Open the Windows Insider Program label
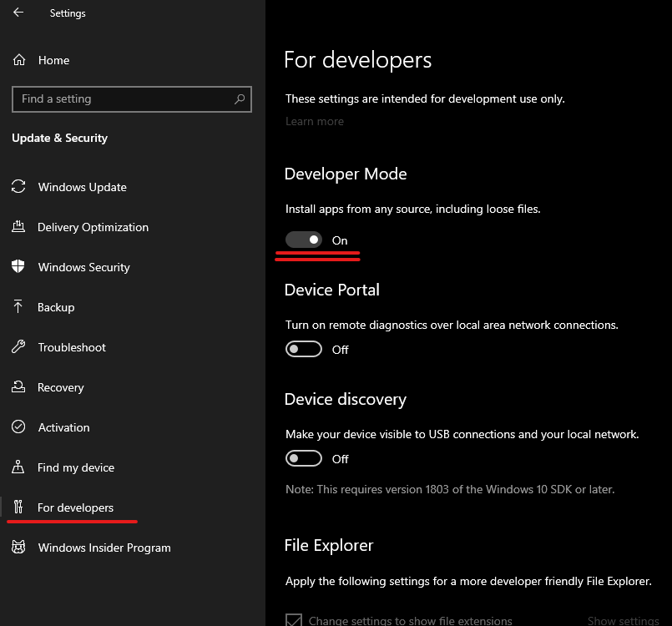Screen dimensions: 672x626 click(x=104, y=548)
